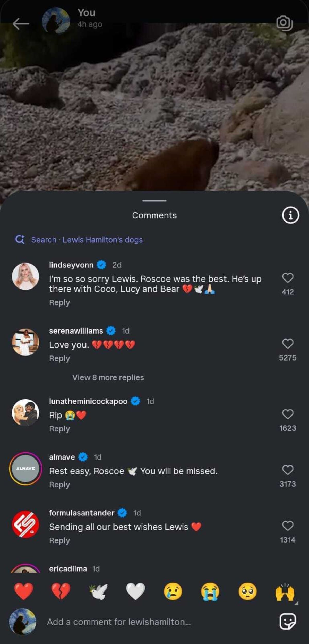Like almave's comment with heart
The width and height of the screenshot is (309, 644).
pos(288,470)
